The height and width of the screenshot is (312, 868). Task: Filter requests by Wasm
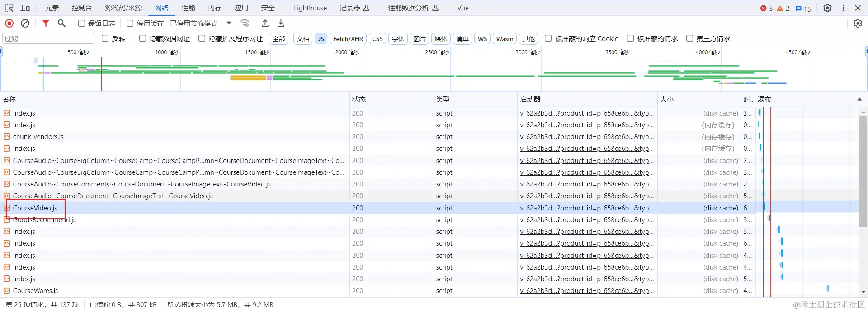pyautogui.click(x=505, y=39)
